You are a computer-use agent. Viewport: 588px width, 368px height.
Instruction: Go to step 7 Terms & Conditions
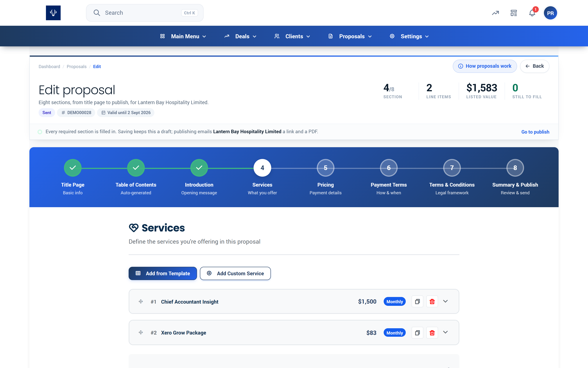[452, 168]
